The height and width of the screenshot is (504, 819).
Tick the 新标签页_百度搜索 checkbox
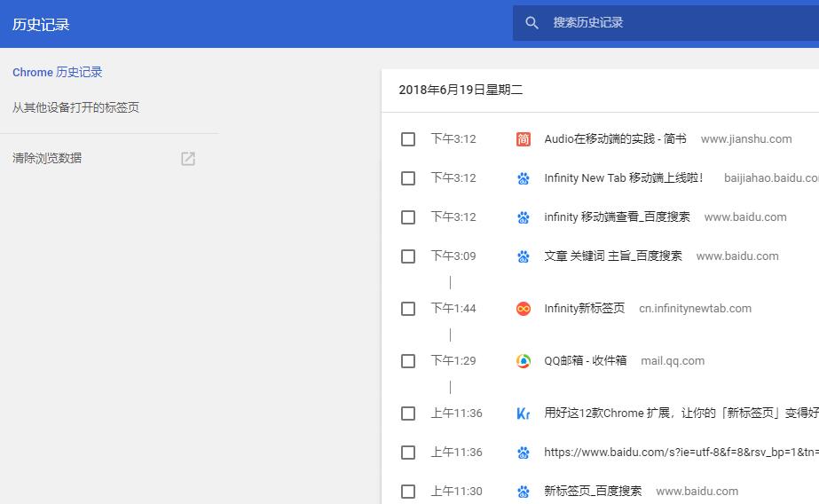pos(408,492)
